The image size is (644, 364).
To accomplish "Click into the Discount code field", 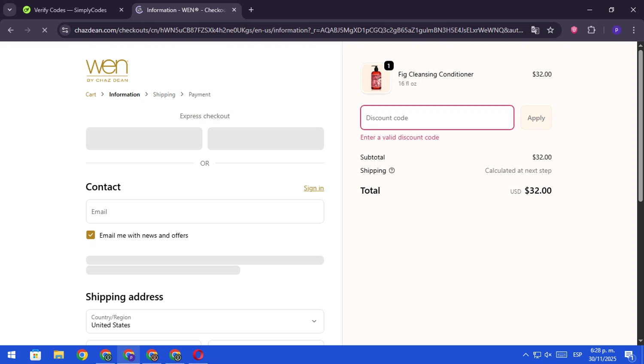I will point(437,118).
